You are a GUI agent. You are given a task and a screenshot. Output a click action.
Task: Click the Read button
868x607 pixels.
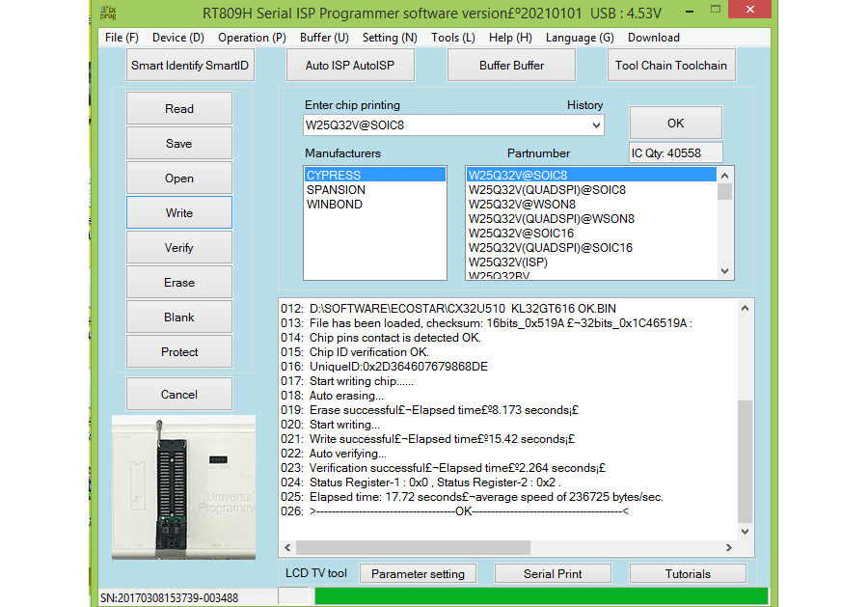[178, 108]
